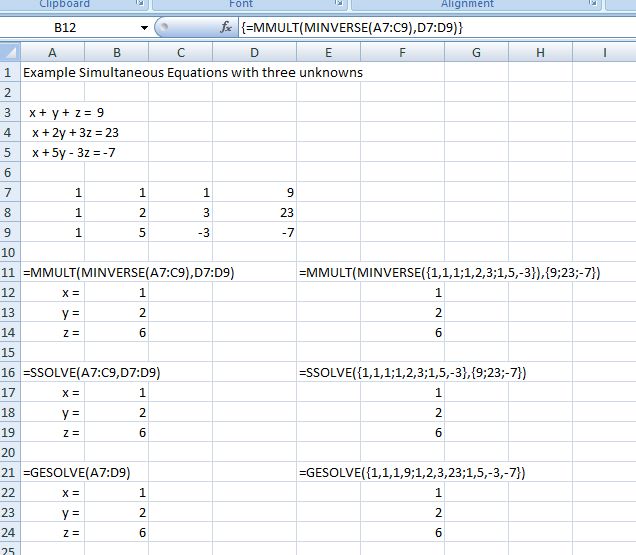Click cell with 'x + y + z = 9'
The image size is (636, 555).
67,112
